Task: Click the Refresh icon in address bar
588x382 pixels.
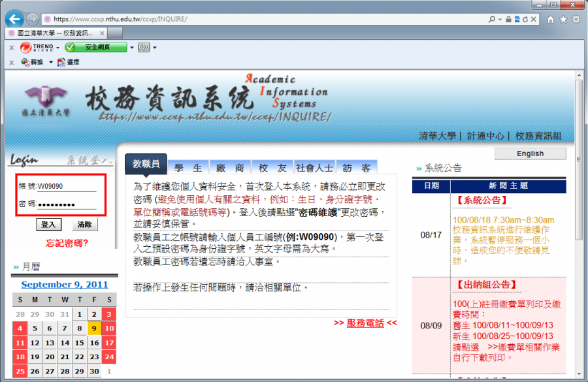Action: (527, 20)
